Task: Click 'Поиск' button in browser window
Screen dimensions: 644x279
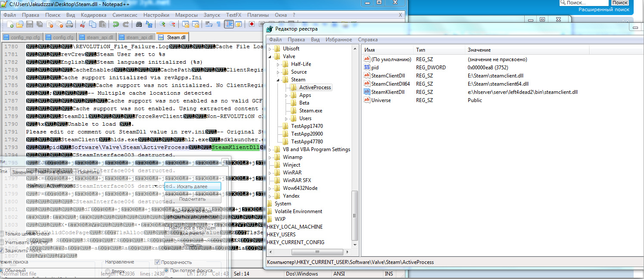Action: [x=620, y=3]
